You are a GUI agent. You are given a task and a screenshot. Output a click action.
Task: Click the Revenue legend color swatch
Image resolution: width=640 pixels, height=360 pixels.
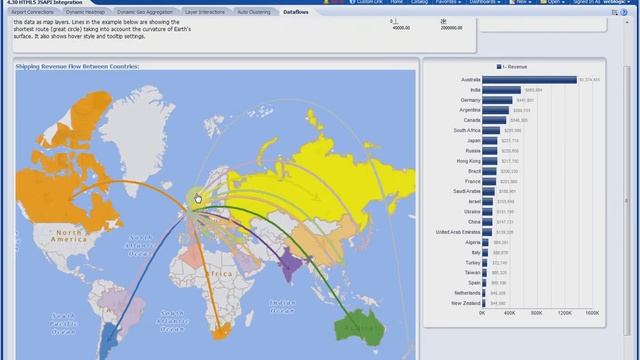(x=499, y=67)
